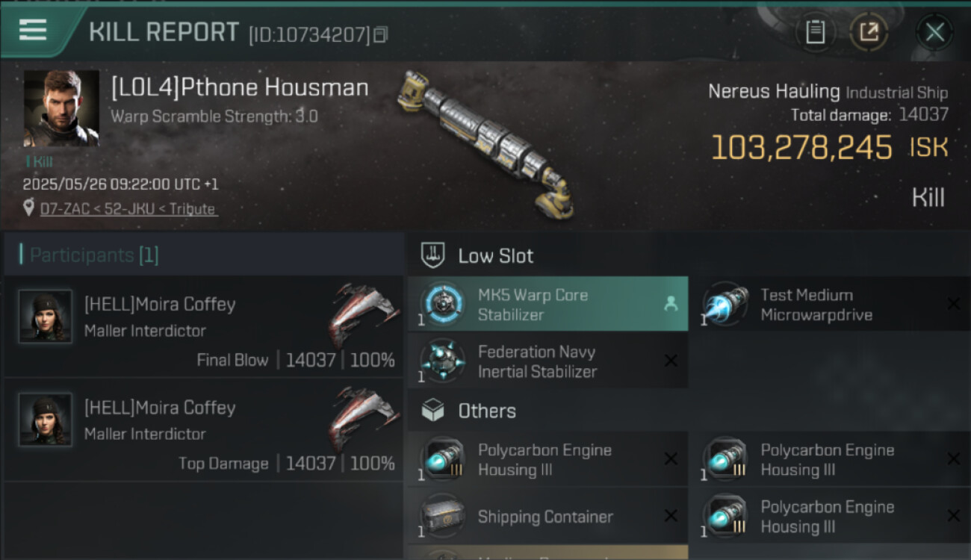Open the hamburger menu icon

point(33,30)
